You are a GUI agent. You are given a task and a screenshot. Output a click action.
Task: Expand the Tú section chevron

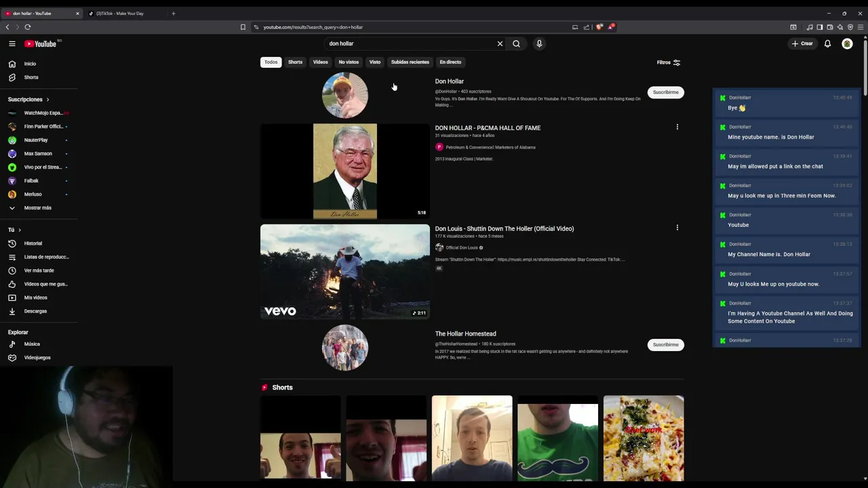click(x=19, y=230)
